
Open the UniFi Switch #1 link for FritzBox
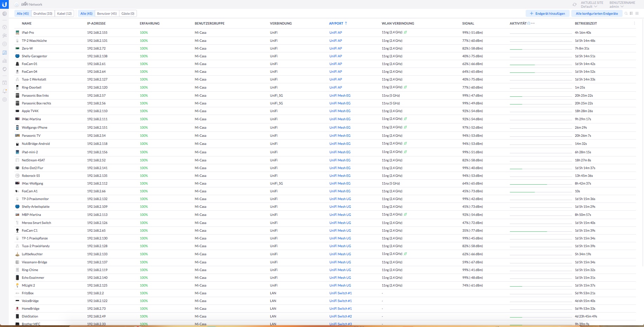pyautogui.click(x=340, y=293)
